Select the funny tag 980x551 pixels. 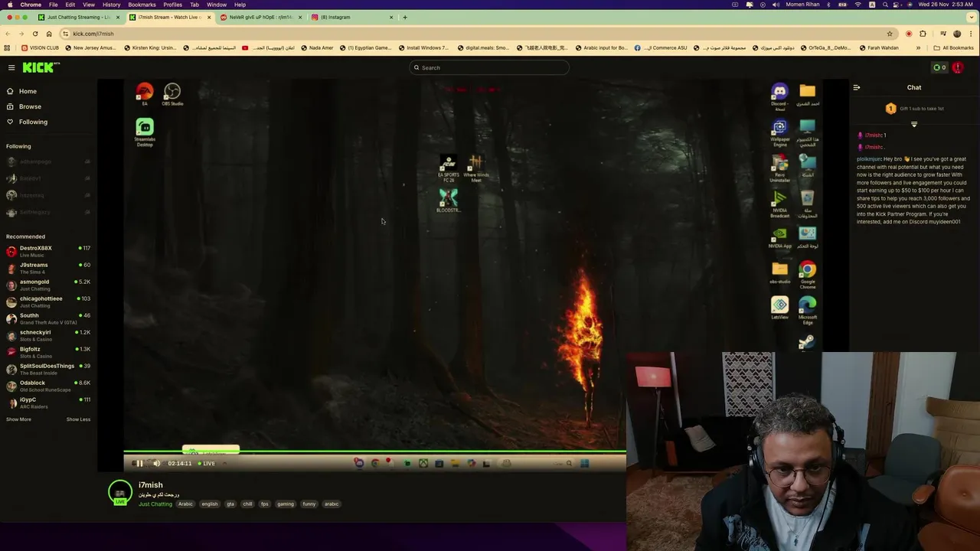pos(309,504)
